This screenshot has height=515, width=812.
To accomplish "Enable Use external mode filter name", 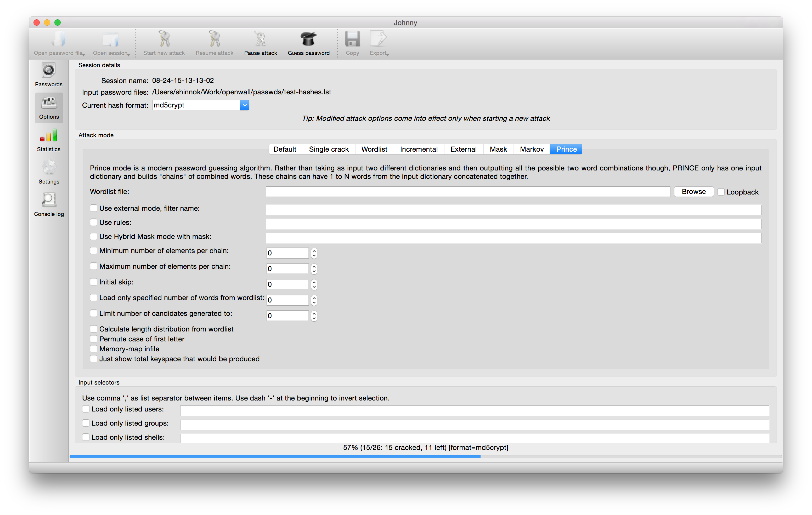I will click(93, 208).
